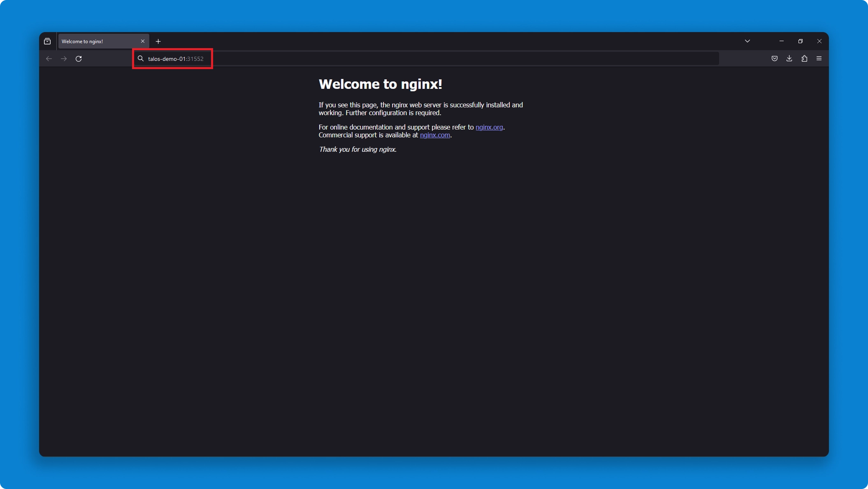Click the Firefox View icon
This screenshot has height=489, width=868.
tap(47, 41)
